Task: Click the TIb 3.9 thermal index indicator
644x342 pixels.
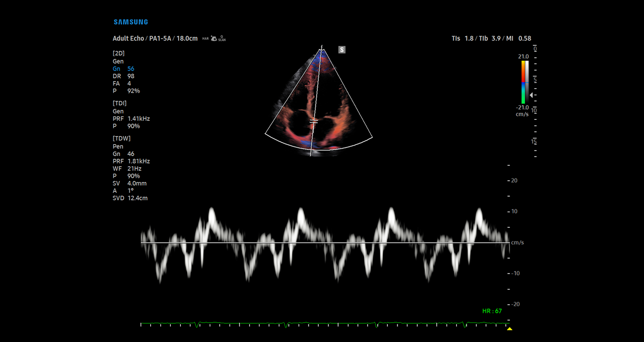Action: (x=489, y=38)
